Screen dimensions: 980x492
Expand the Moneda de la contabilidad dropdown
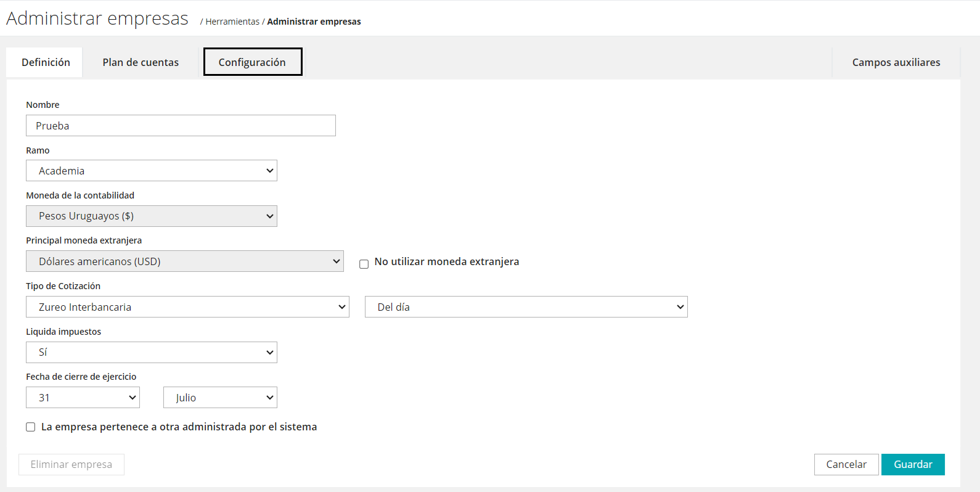pos(151,216)
